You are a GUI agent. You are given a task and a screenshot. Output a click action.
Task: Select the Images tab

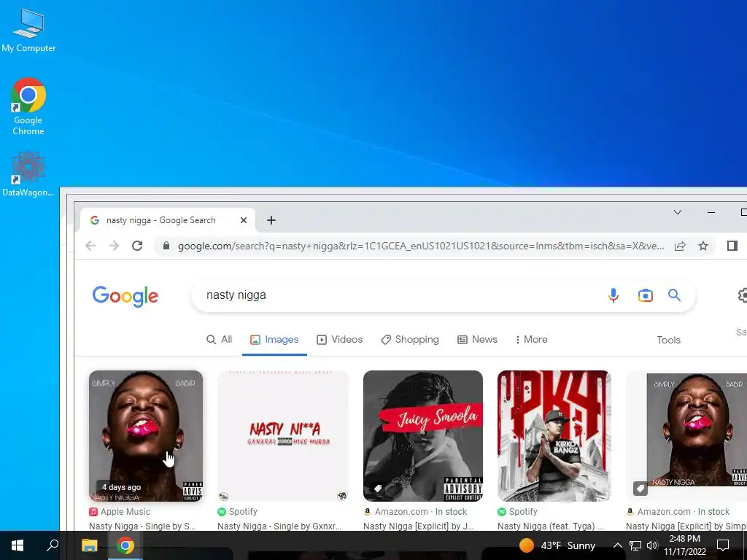pos(274,340)
